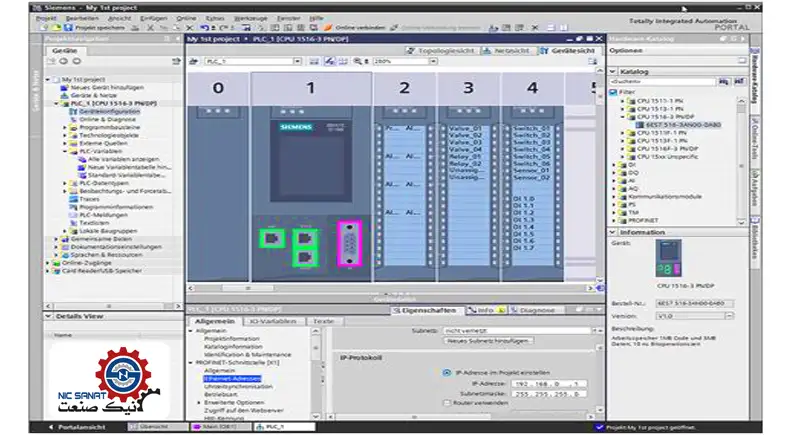800x435 pixels.
Task: Enable the Router verwenden checkbox
Action: (447, 403)
